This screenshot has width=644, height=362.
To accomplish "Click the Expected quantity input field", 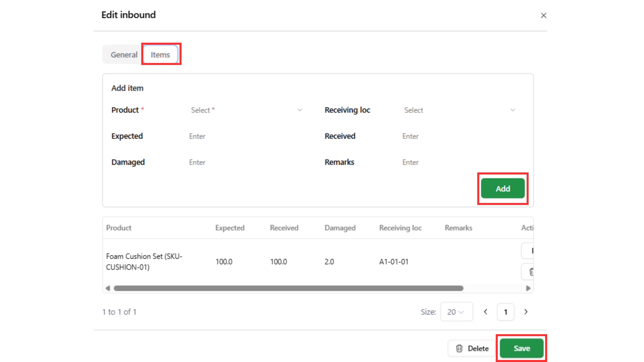I will pos(246,136).
